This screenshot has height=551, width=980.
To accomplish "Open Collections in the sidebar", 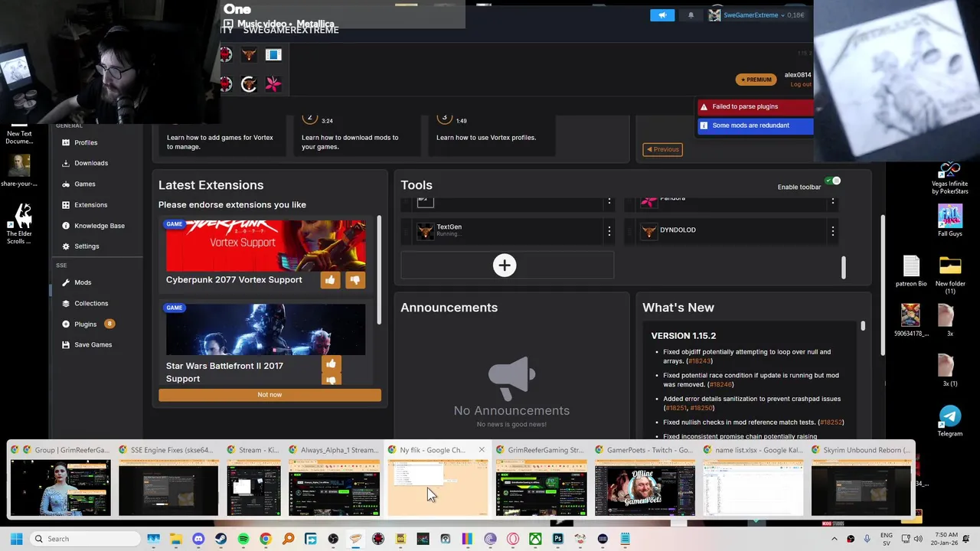I will (x=91, y=303).
